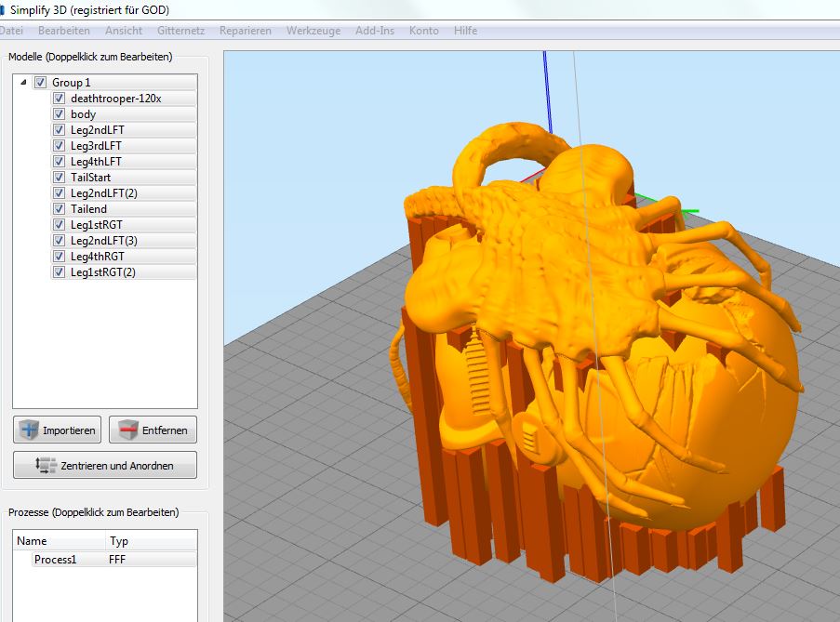Uncheck the deathtrooper-120x model checkbox
Image resolution: width=840 pixels, height=622 pixels.
click(59, 99)
